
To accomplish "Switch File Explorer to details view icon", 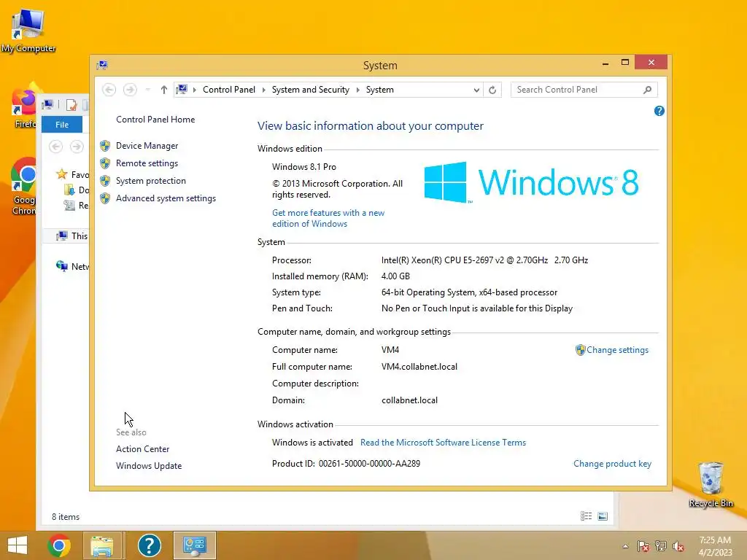I will click(x=586, y=516).
